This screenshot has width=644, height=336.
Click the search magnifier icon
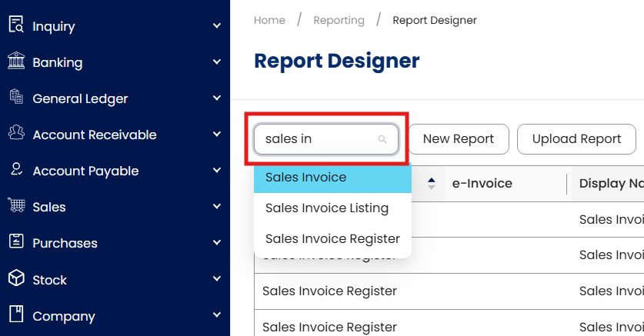(382, 139)
